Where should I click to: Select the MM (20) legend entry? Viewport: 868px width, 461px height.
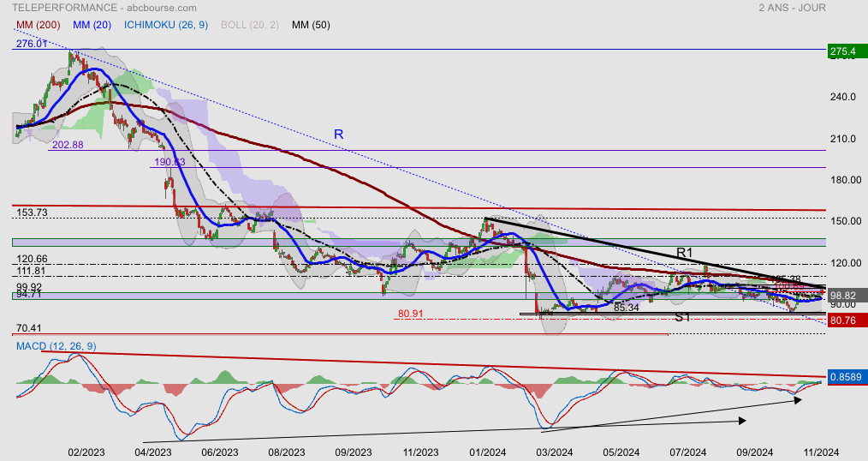[x=92, y=25]
